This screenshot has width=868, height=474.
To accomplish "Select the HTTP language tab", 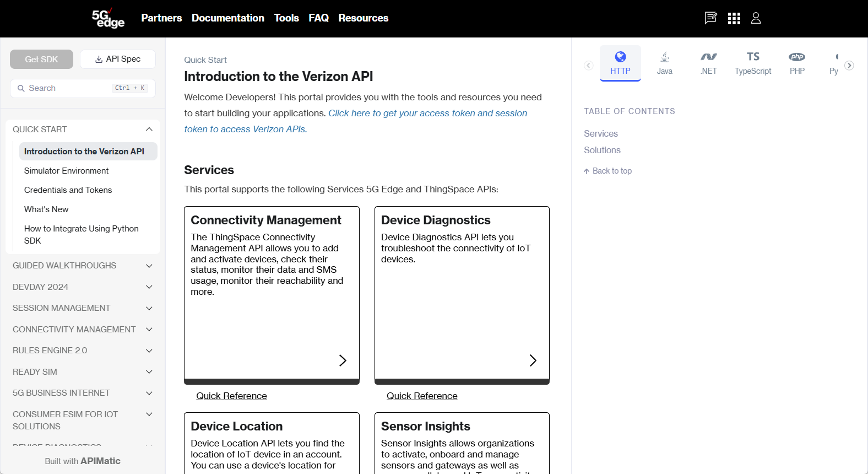I will (x=620, y=63).
